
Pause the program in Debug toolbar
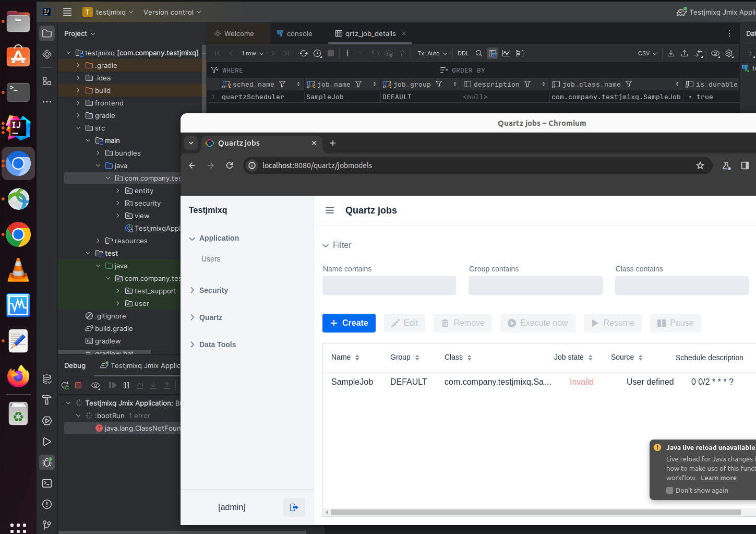point(126,385)
